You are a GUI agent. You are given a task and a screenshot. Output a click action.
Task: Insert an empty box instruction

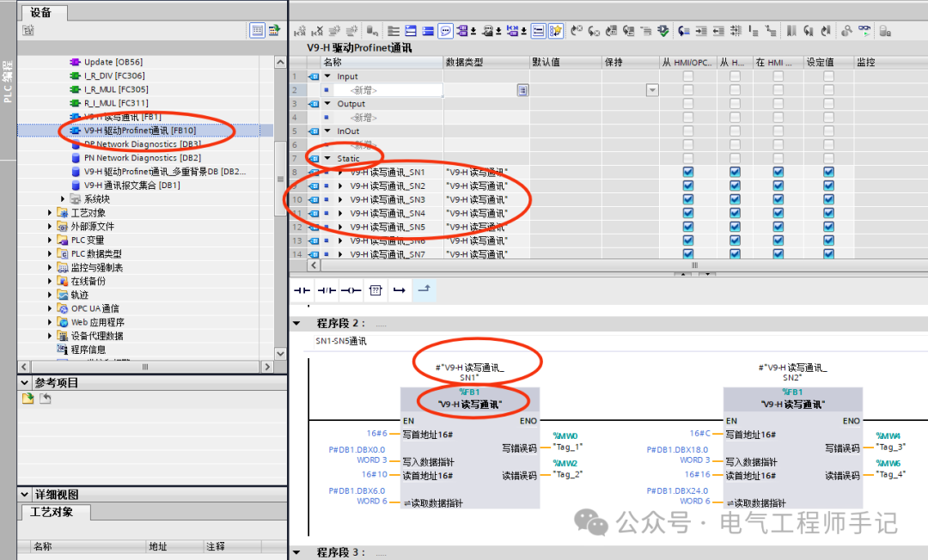375,290
